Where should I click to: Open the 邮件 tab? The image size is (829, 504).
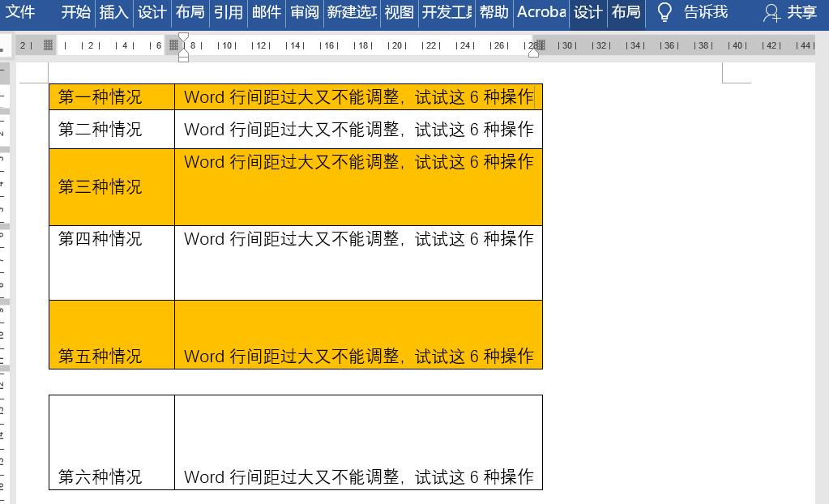[266, 13]
